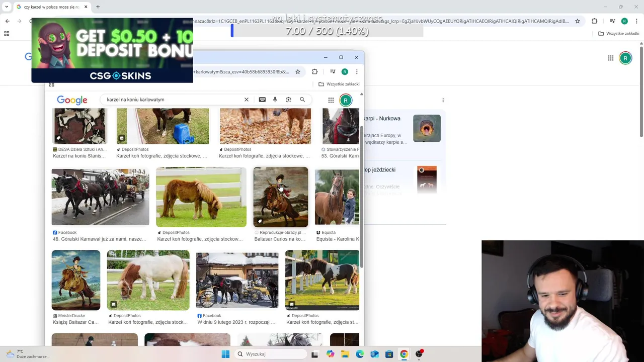Image resolution: width=644 pixels, height=362 pixels.
Task: Bookmark the page in background window
Action: (578, 21)
